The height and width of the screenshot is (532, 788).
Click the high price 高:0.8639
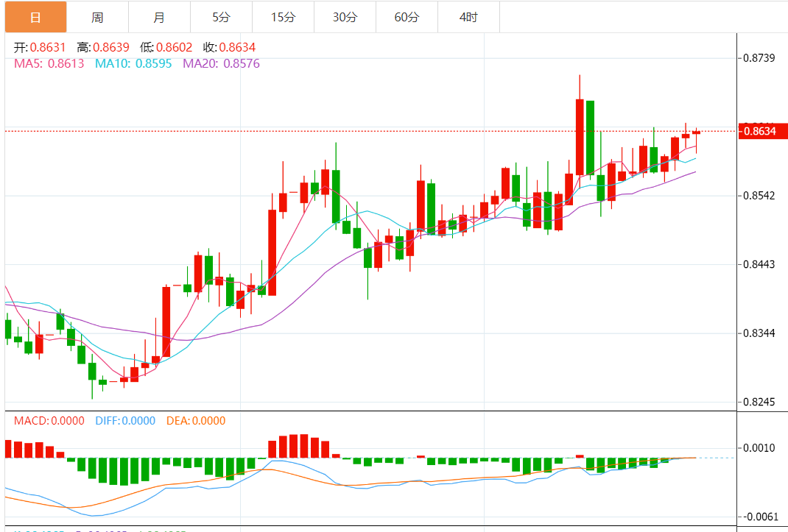(x=103, y=47)
